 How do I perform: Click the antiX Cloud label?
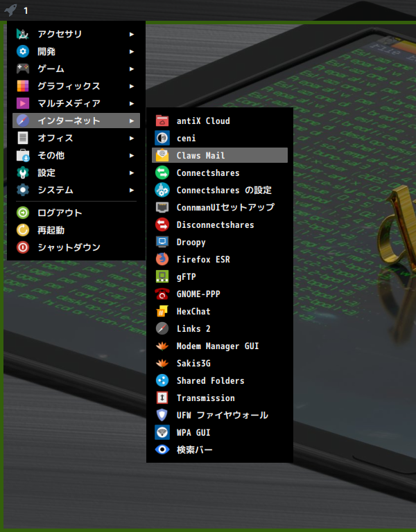(x=203, y=121)
